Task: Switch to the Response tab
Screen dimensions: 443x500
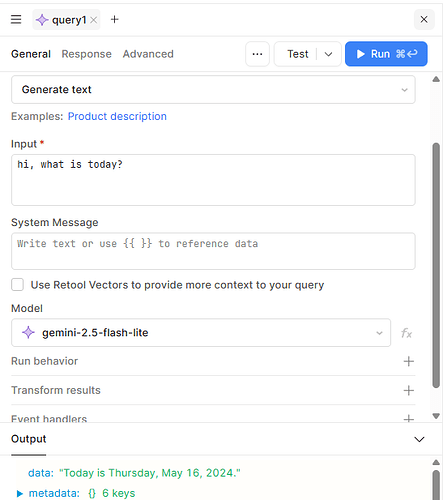Action: [87, 54]
